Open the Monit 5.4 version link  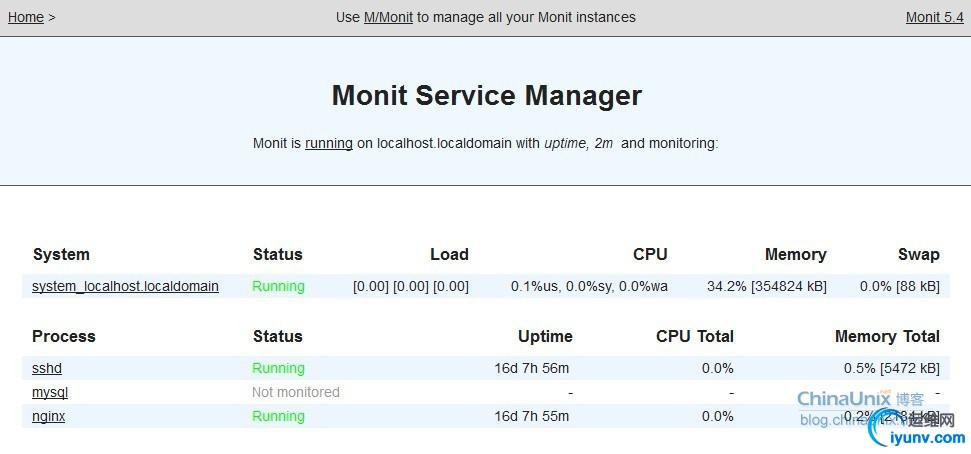pyautogui.click(x=934, y=17)
